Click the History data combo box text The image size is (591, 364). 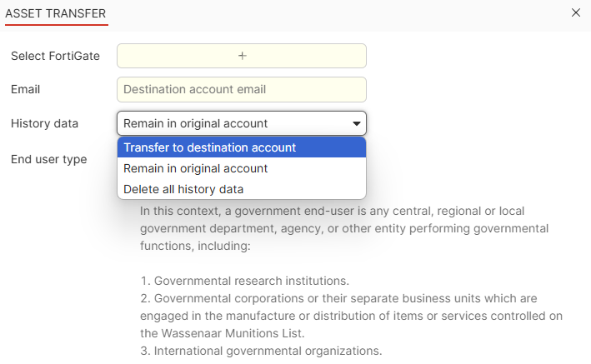[x=195, y=123]
